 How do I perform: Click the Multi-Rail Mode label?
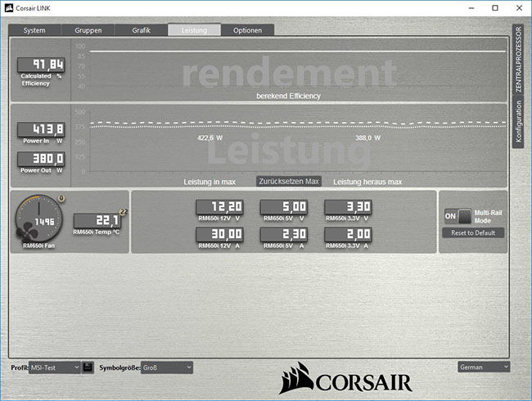point(488,216)
